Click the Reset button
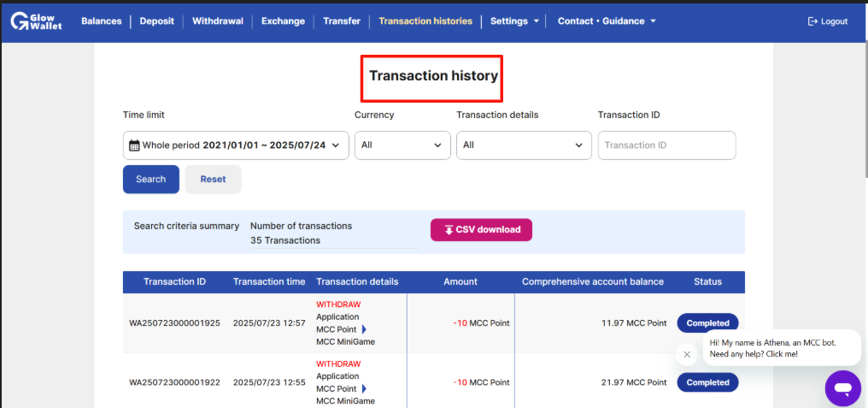The height and width of the screenshot is (408, 868). point(213,180)
